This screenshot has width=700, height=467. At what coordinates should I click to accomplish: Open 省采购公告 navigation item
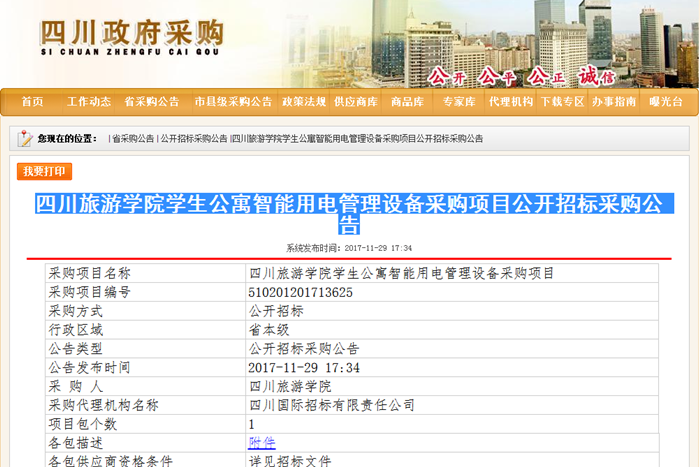[x=151, y=102]
